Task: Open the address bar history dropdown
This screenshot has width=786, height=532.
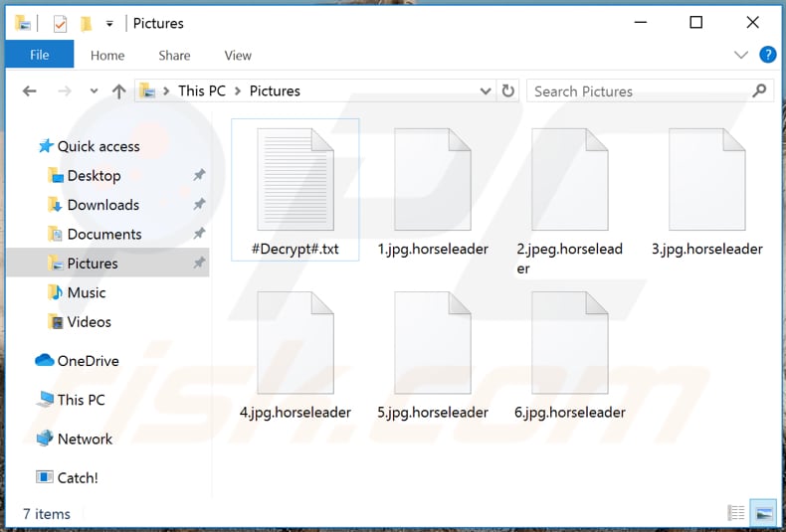Action: pyautogui.click(x=486, y=90)
